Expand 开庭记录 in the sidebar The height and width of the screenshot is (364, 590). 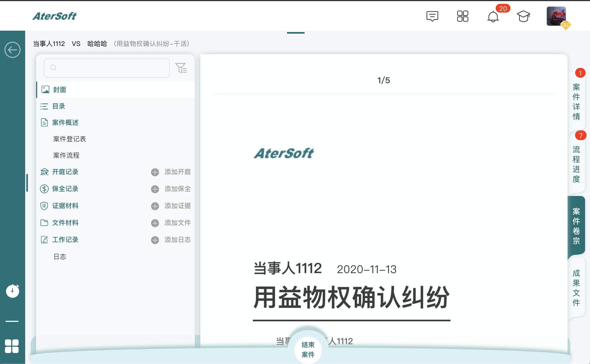(x=65, y=172)
